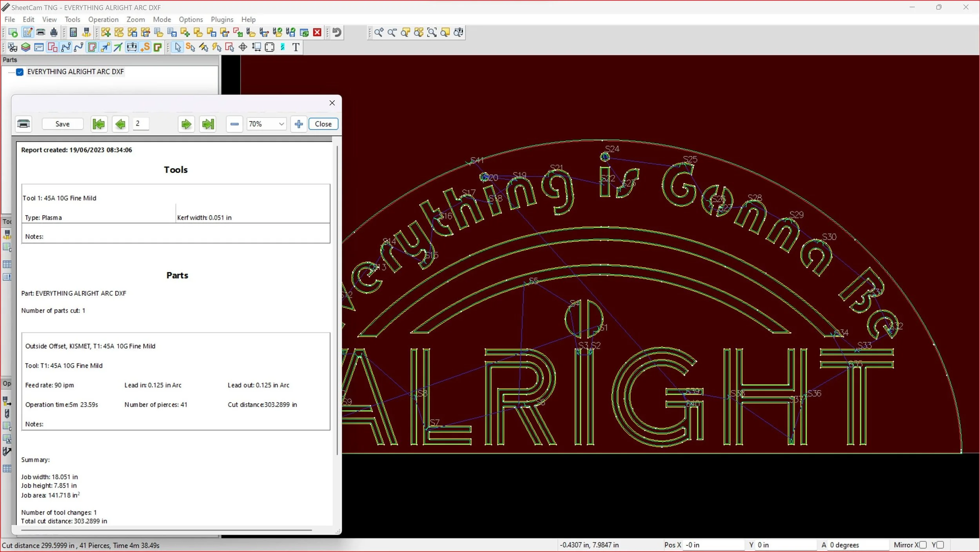
Task: Go to last page of report
Action: [x=208, y=124]
